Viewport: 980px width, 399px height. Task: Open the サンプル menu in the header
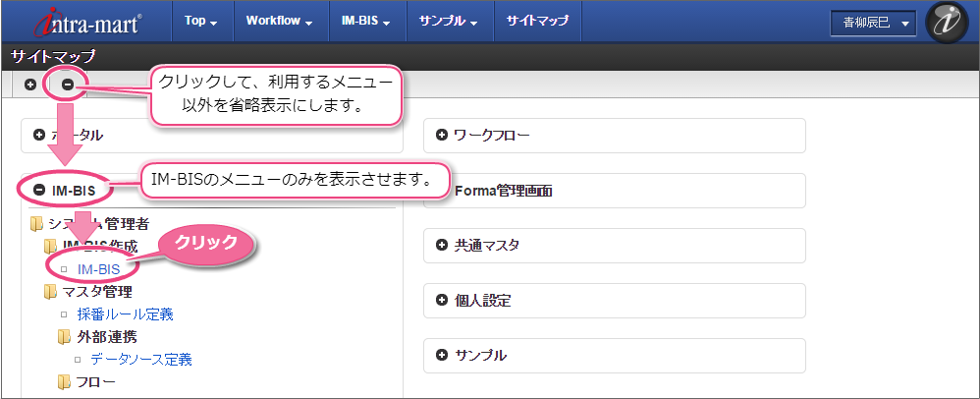450,21
